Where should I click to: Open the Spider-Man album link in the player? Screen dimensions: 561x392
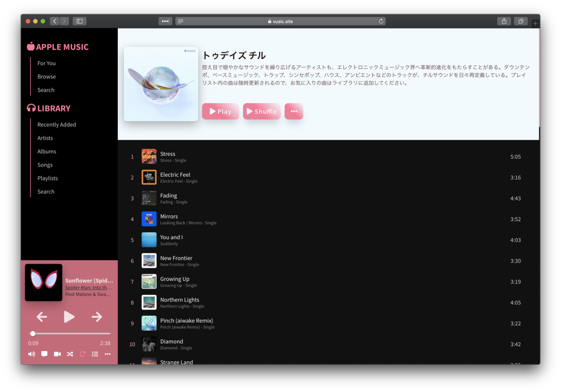(x=89, y=288)
